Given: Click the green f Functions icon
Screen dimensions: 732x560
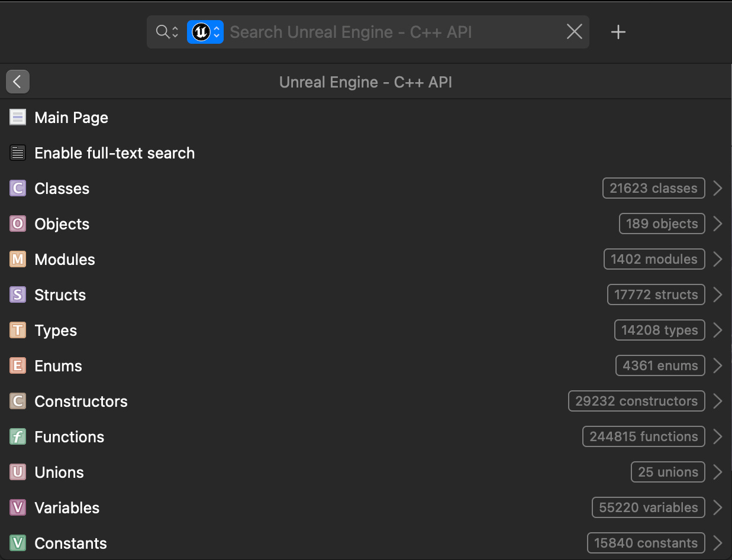Looking at the screenshot, I should [x=18, y=437].
